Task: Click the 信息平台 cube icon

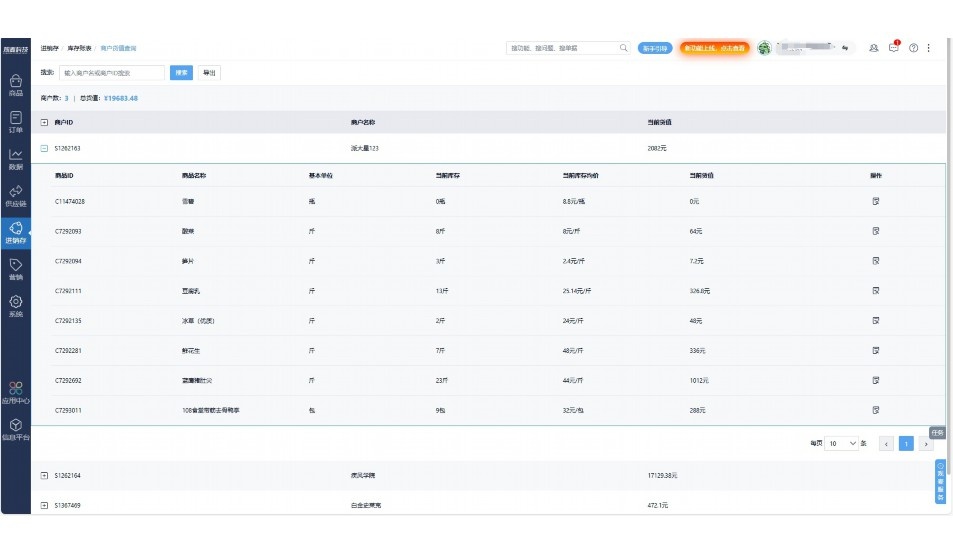Action: pos(15,428)
